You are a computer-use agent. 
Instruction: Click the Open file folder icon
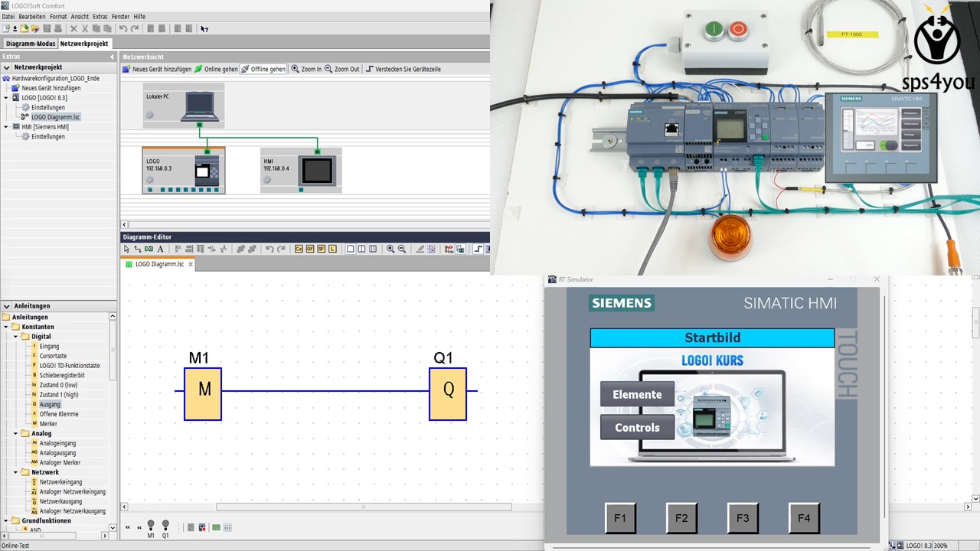coord(24,28)
